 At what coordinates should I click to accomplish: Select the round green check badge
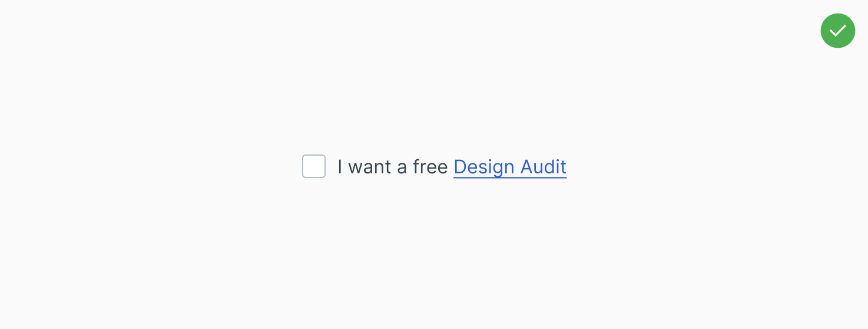click(837, 31)
